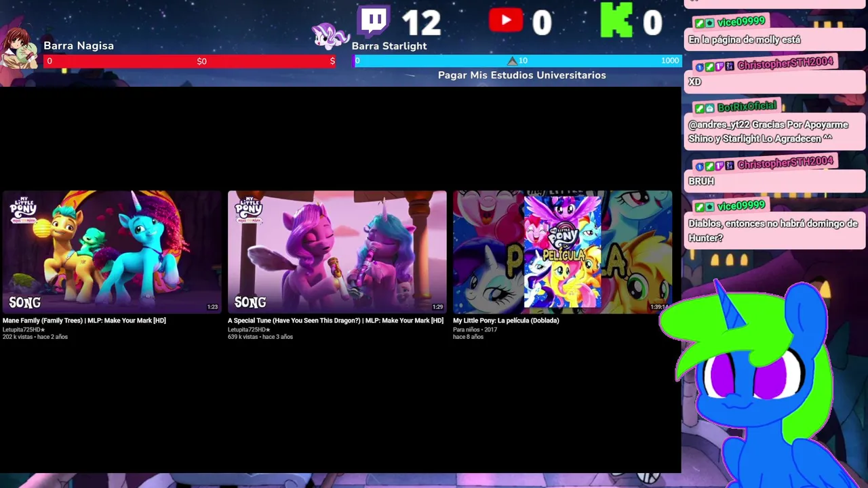The height and width of the screenshot is (488, 868).
Task: Click title 'My Little Pony: La película (Doblada)'
Action: tap(506, 321)
